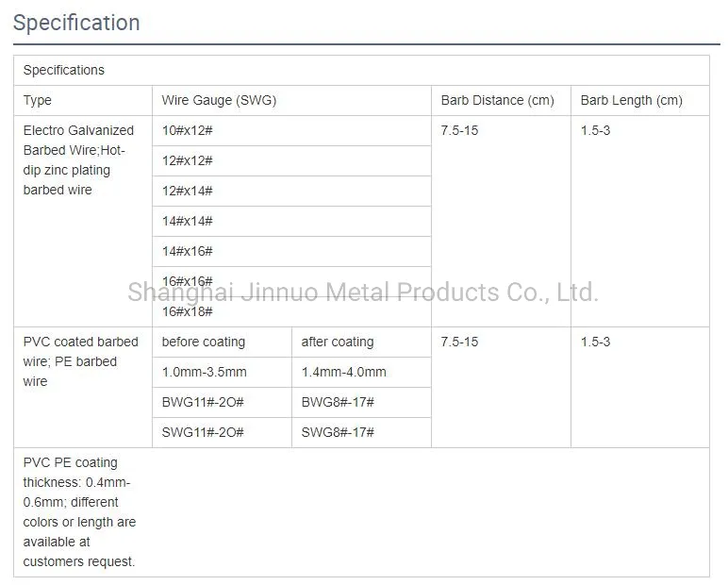Select the Specifications table title row
Image resolution: width=728 pixels, height=585 pixels.
[64, 70]
